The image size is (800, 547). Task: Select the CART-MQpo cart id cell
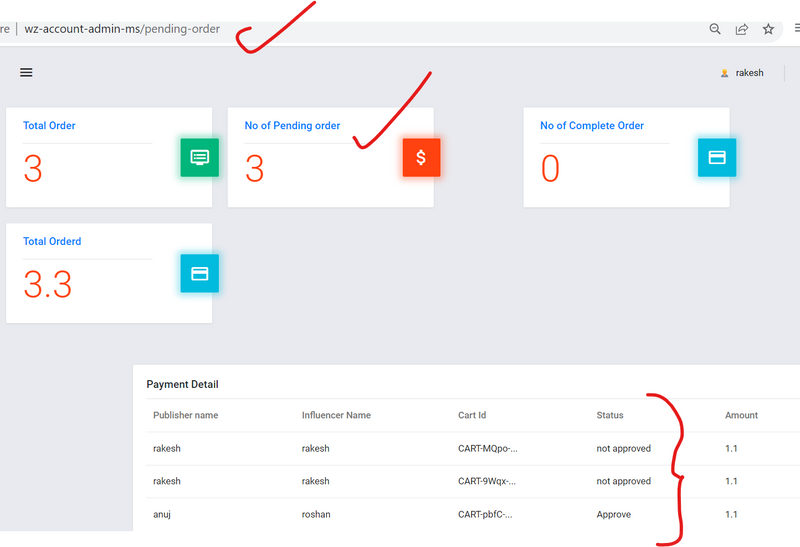(487, 449)
